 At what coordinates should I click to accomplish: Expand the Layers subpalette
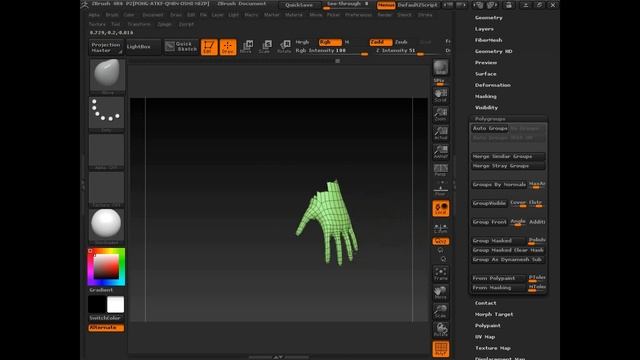coord(484,29)
